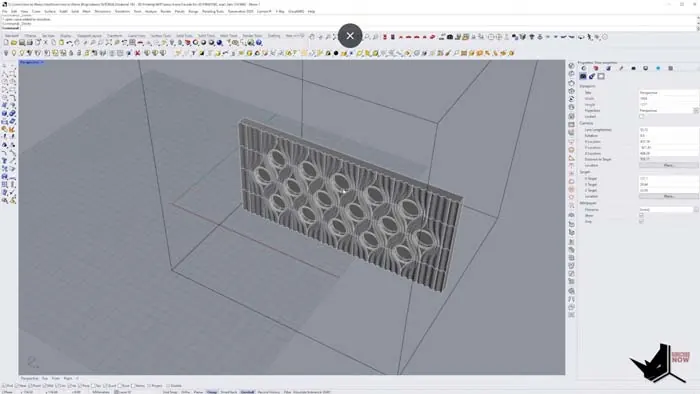The width and height of the screenshot is (700, 394).
Task: Click the Camera Location Place button
Action: pos(668,165)
